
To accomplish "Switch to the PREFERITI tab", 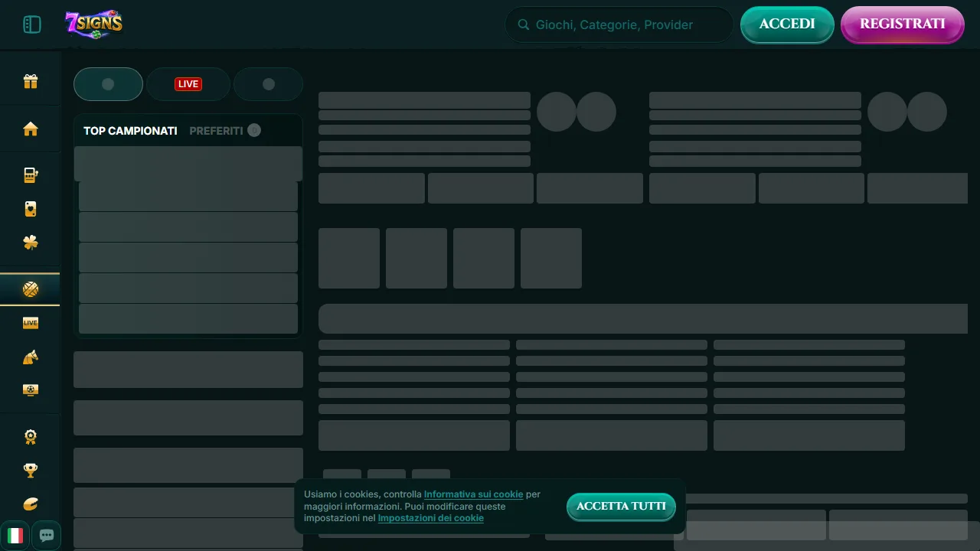I will 216,131.
